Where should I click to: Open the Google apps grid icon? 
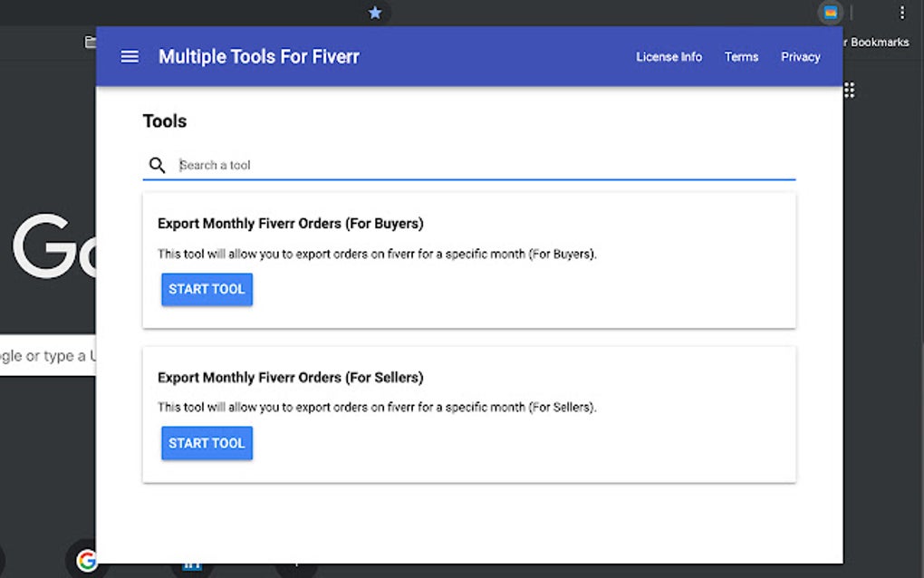coord(850,90)
